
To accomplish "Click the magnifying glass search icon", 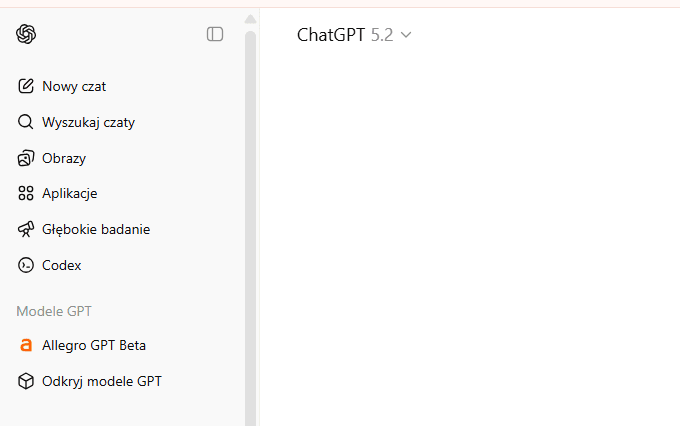I will (x=26, y=122).
